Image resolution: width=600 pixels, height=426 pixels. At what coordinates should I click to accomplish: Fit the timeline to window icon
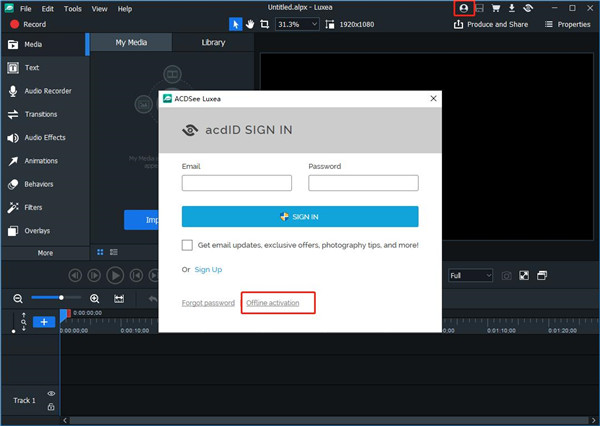tap(119, 299)
